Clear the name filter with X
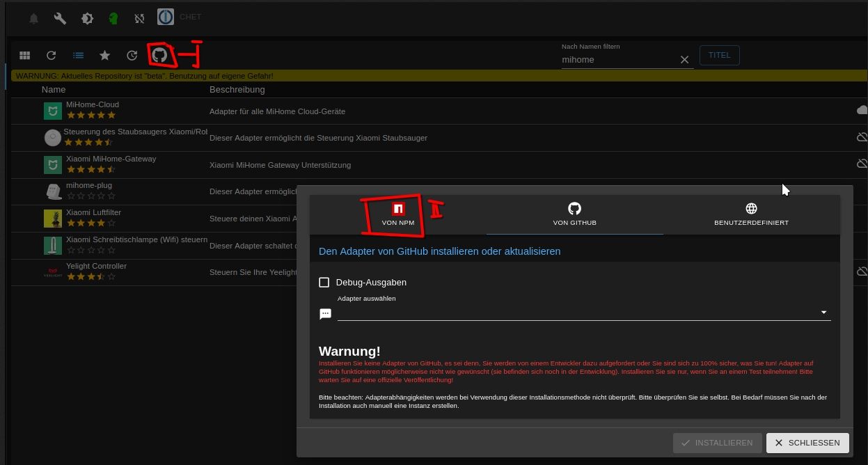The height and width of the screenshot is (465, 868). pos(684,60)
